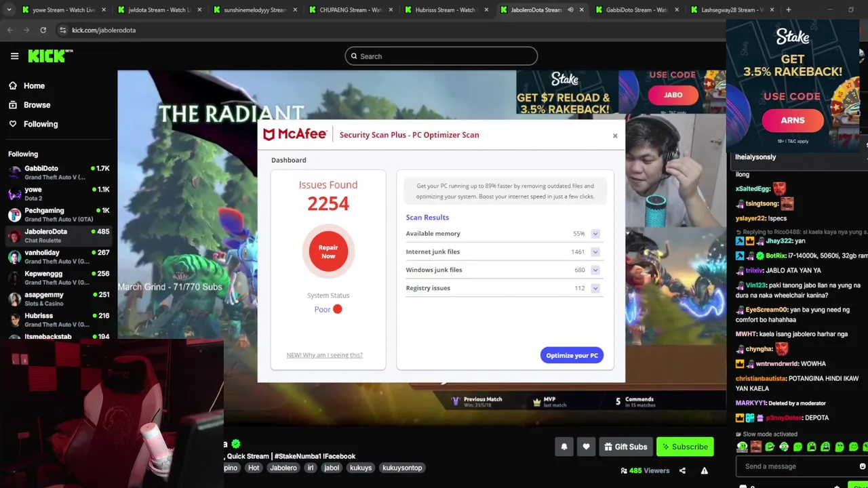Switch to GabbiDoto Stream browser tab
Viewport: 868px width, 488px height.
pyautogui.click(x=636, y=9)
